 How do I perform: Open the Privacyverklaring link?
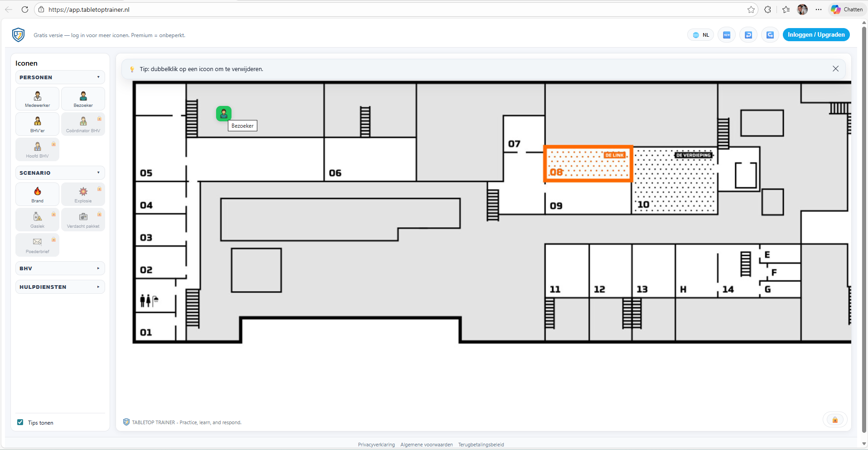tap(376, 445)
